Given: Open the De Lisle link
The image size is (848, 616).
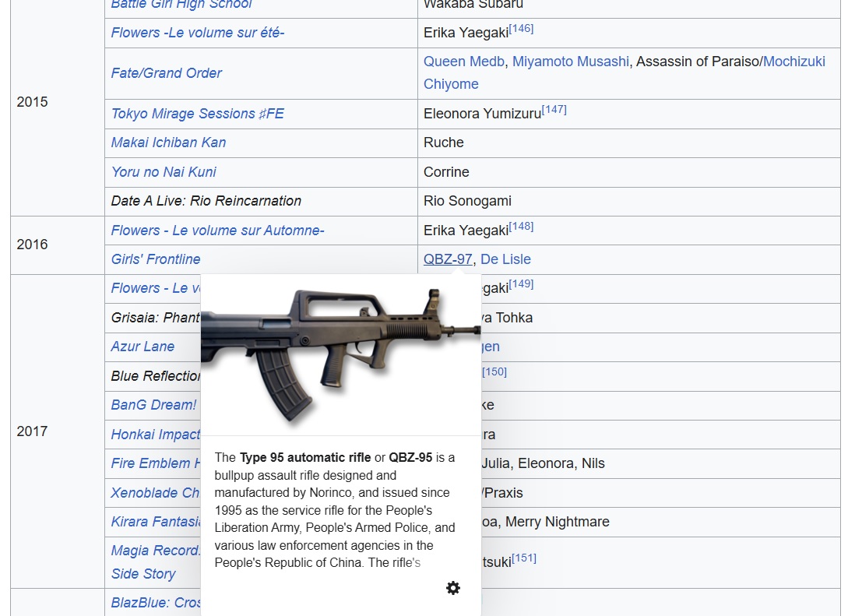Looking at the screenshot, I should point(505,259).
